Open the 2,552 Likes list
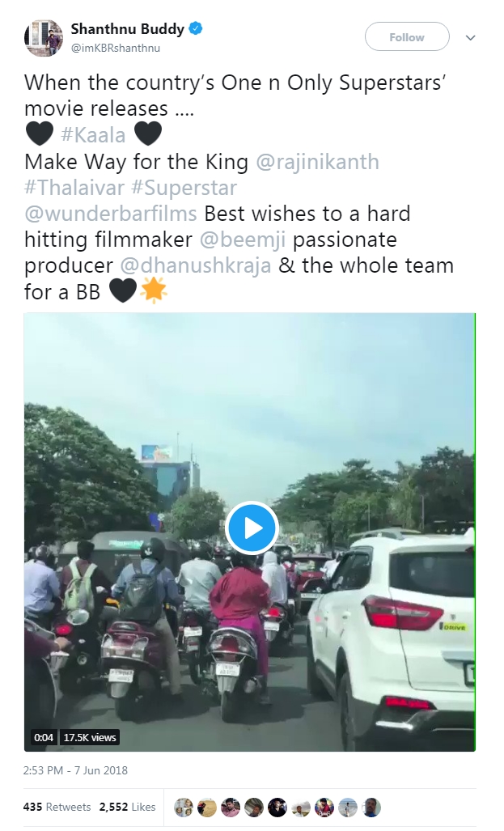The width and height of the screenshot is (504, 831). point(129,807)
